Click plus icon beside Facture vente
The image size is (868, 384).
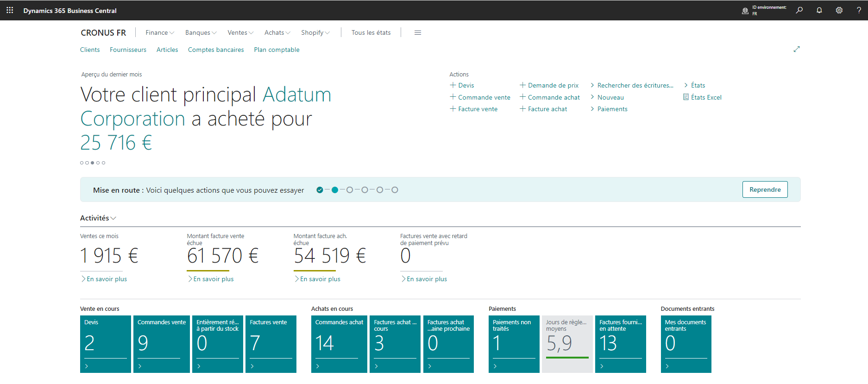pos(453,109)
